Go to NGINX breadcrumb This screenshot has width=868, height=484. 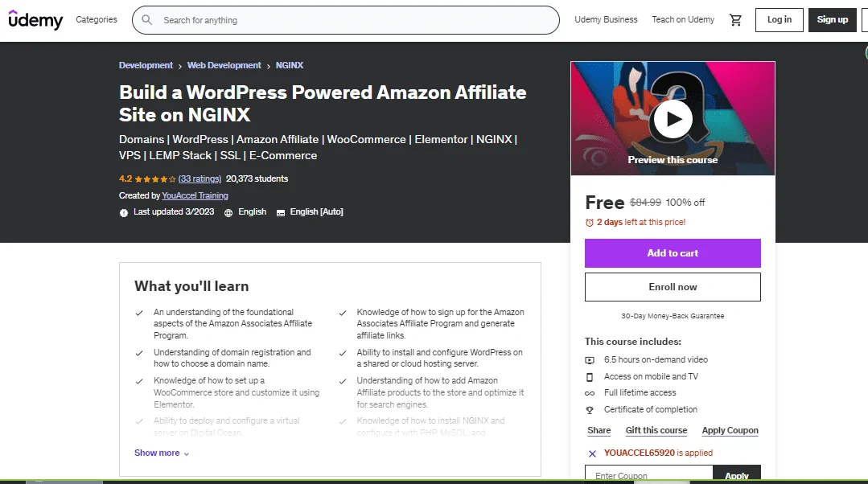click(x=289, y=65)
